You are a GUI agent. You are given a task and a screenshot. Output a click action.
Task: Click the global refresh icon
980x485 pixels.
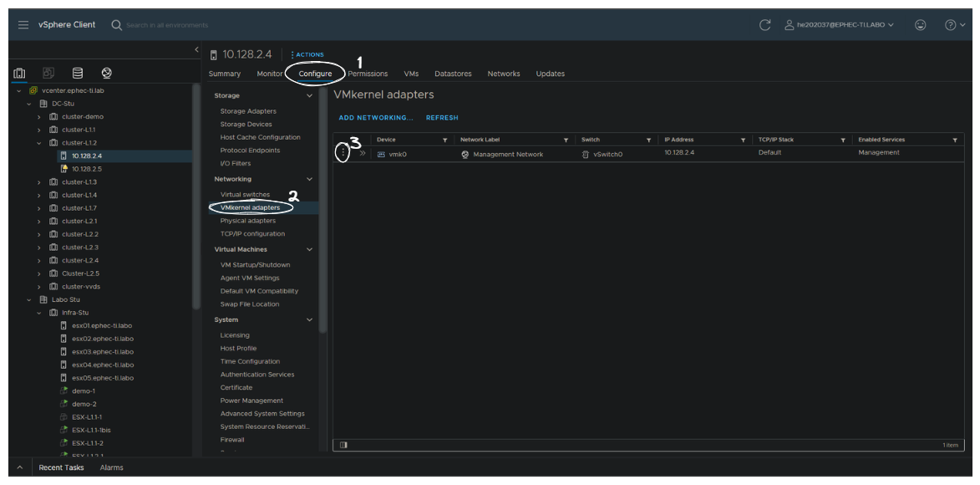[x=764, y=25]
